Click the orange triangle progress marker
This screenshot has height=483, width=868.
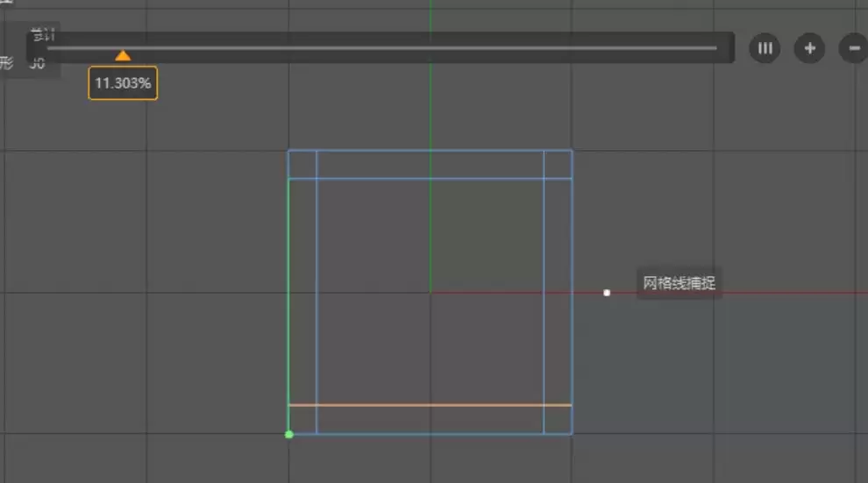123,55
